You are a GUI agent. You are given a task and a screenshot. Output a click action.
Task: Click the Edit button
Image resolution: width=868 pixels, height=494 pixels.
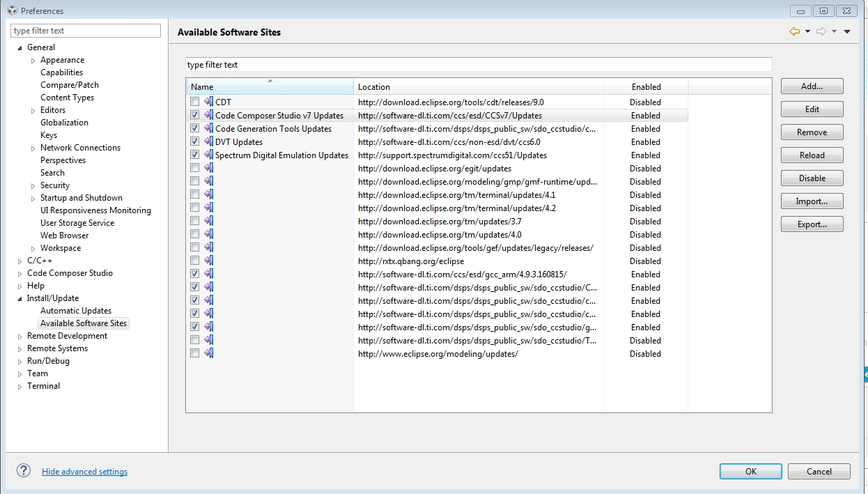[812, 109]
